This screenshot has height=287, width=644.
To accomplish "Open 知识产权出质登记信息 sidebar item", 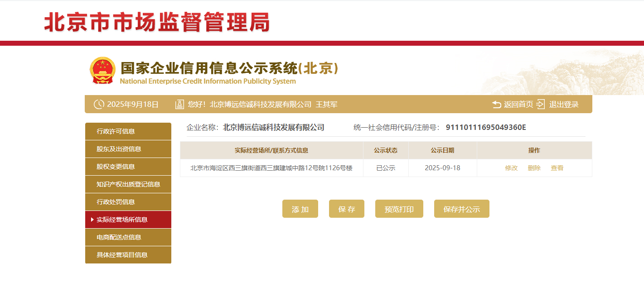I will coord(128,184).
